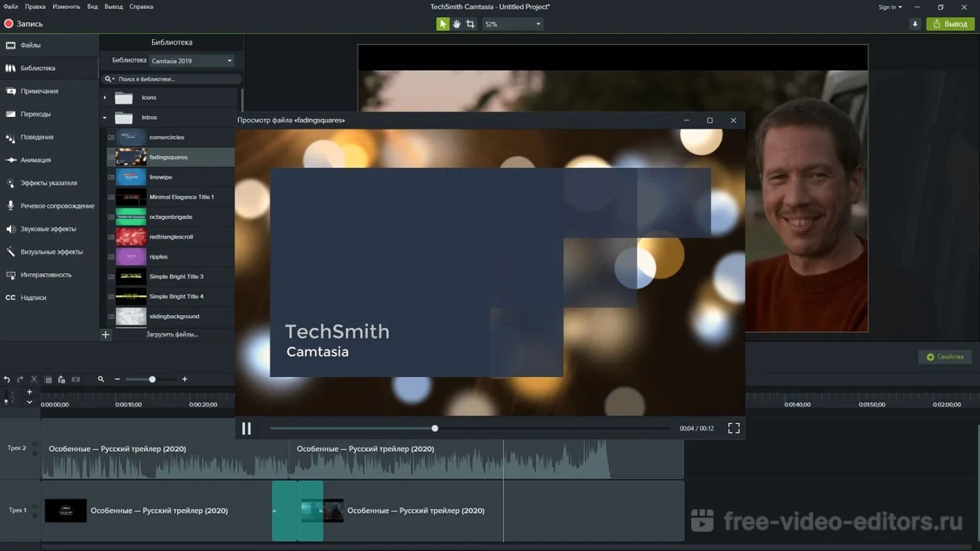Select Simple Bright Title 4

pos(170,296)
